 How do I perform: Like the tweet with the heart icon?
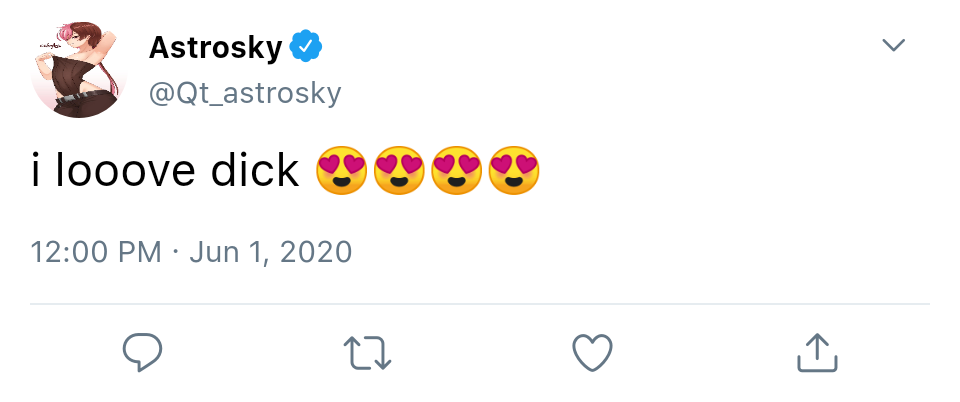(x=592, y=352)
